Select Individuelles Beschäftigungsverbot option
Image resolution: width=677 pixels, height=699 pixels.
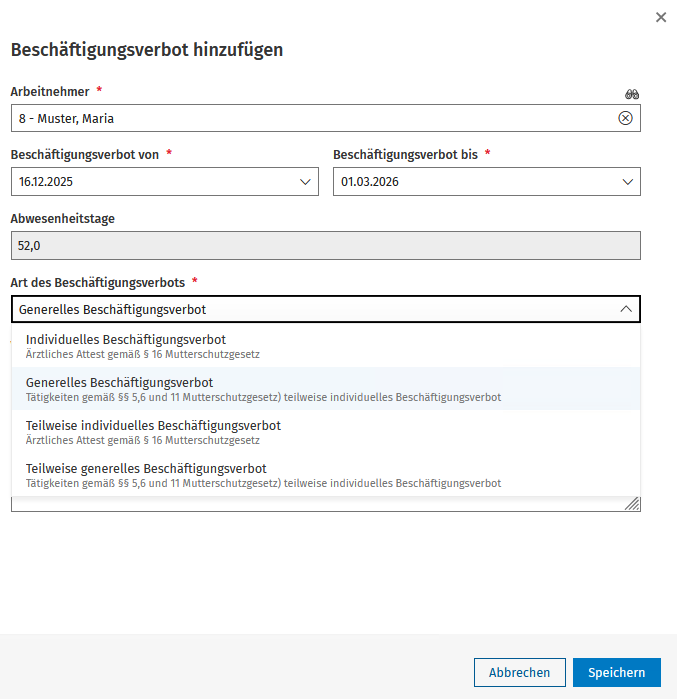click(x=326, y=346)
